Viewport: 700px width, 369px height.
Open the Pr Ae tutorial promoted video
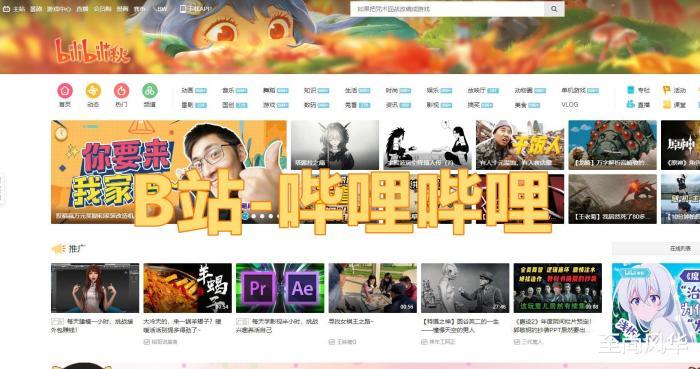[280, 288]
